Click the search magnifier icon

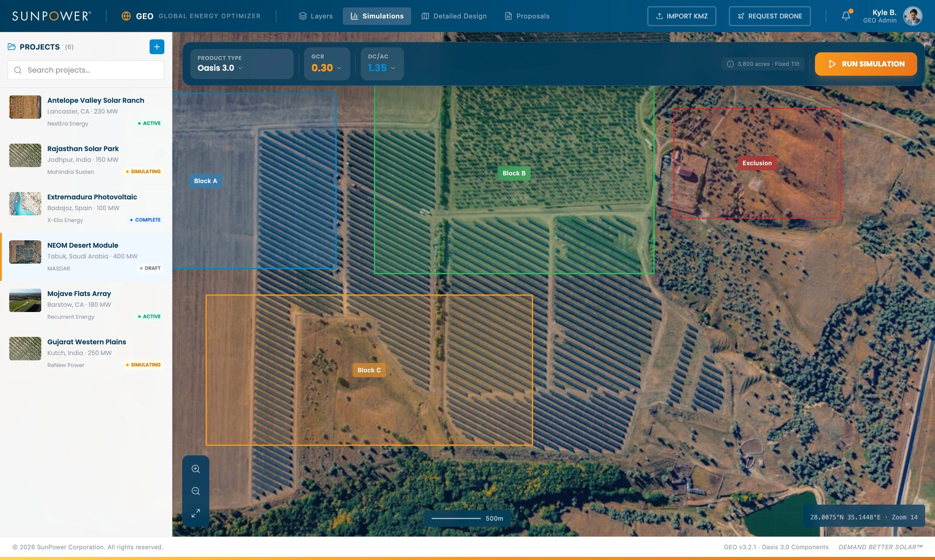18,70
